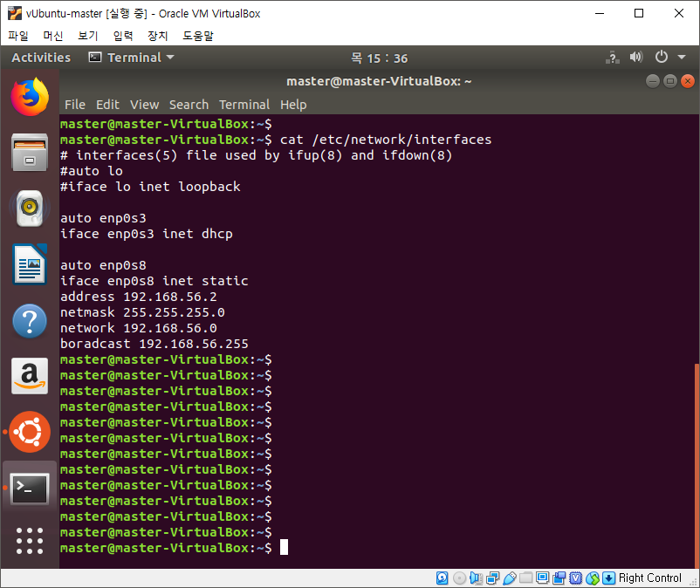The width and height of the screenshot is (700, 588).
Task: Open the 파일 menu in VirtualBox
Action: click(18, 36)
